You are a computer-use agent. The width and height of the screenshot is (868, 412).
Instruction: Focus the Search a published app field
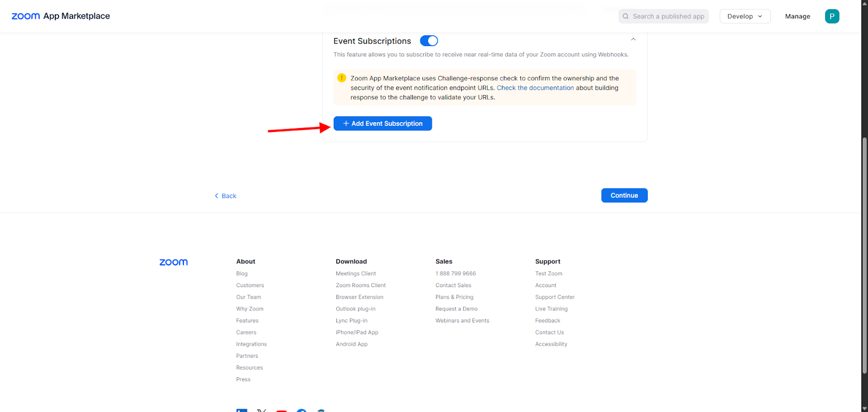663,16
